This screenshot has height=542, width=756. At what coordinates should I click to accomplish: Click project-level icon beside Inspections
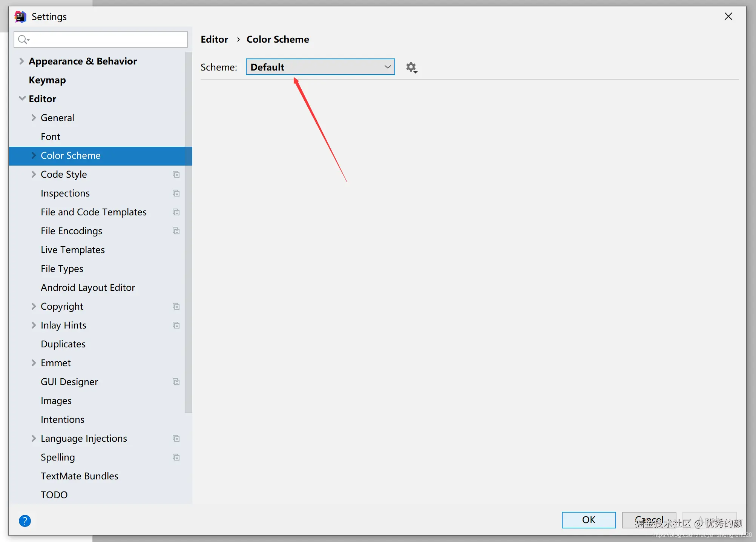176,193
